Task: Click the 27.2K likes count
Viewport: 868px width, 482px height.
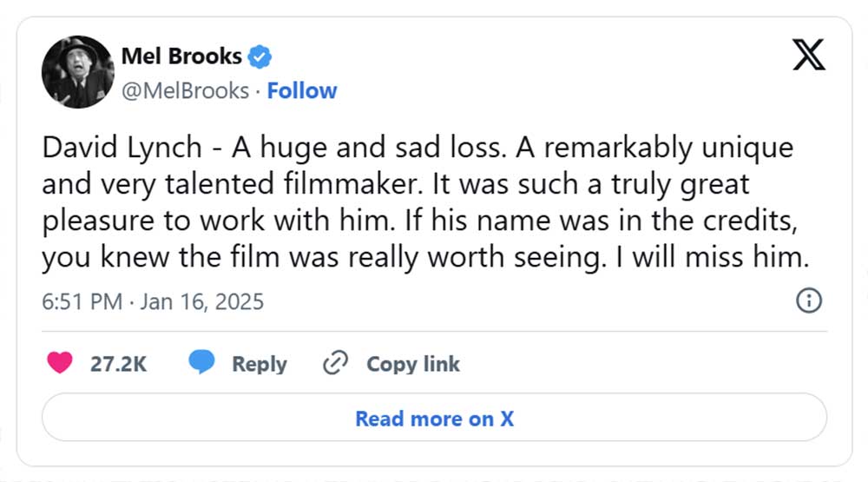Action: tap(118, 364)
